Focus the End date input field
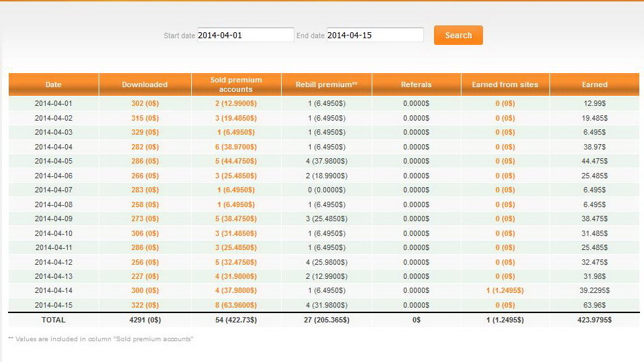Image resolution: width=644 pixels, height=362 pixels. point(374,35)
